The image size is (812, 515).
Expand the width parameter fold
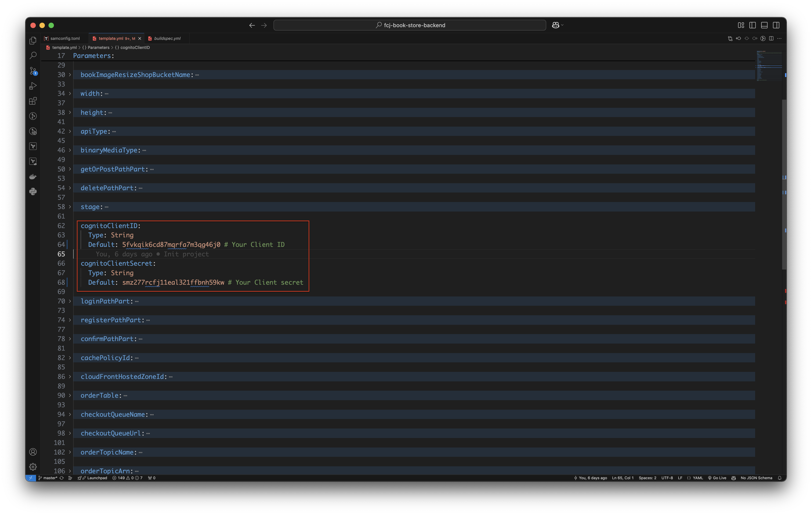click(70, 93)
